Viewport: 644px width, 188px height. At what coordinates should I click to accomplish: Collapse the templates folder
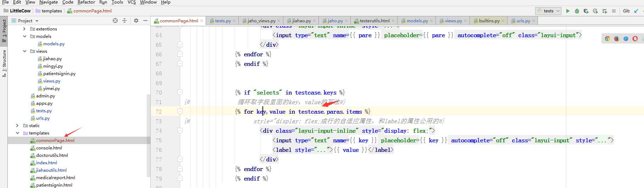coord(17,133)
